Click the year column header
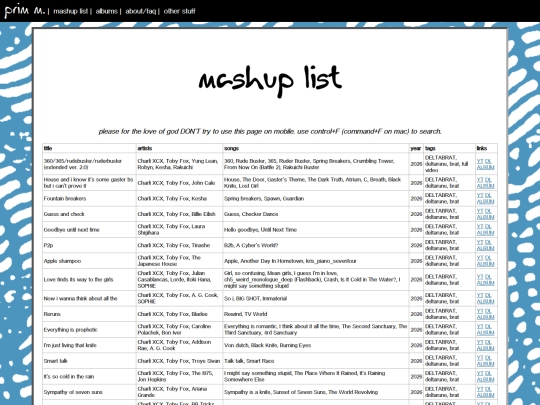Image resolution: width=540 pixels, height=405 pixels. [x=416, y=148]
